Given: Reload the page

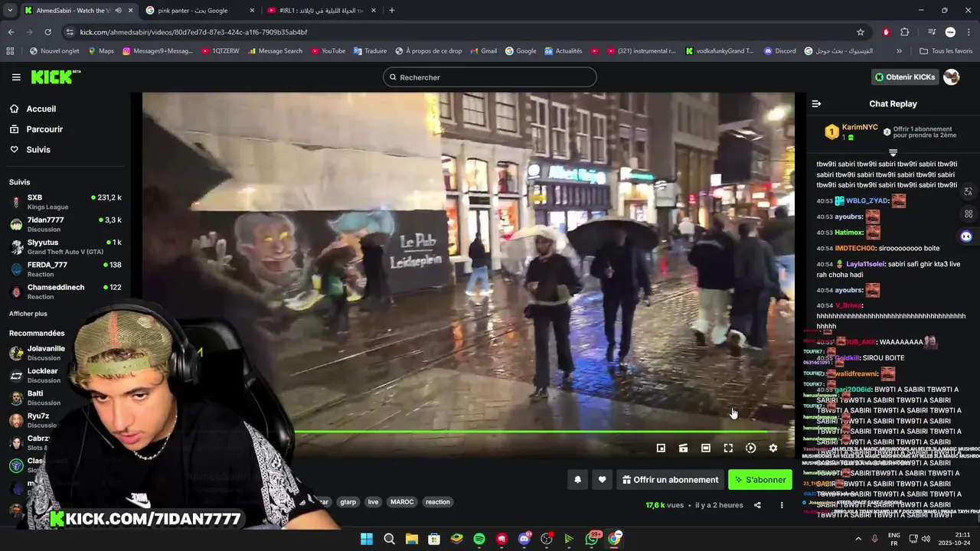Looking at the screenshot, I should tap(47, 32).
